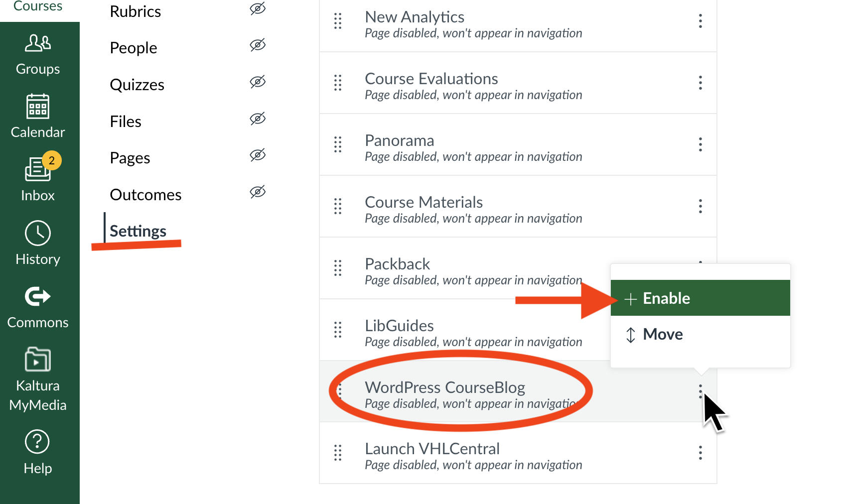The image size is (845, 504).
Task: Open options menu for Launch VHLCentral
Action: point(701,453)
